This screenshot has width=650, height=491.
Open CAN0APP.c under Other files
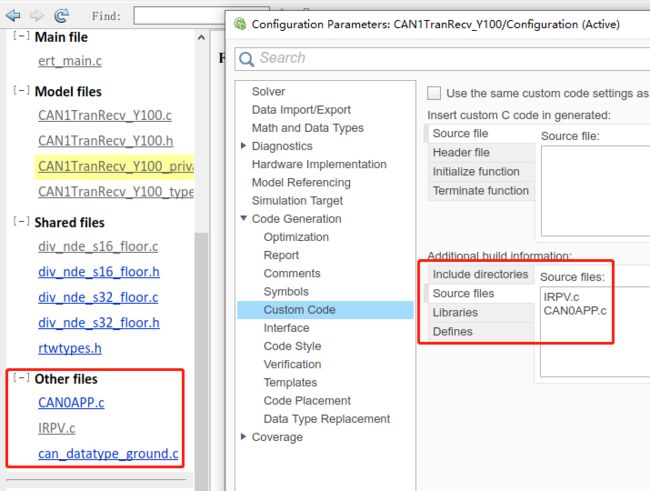[x=71, y=403]
